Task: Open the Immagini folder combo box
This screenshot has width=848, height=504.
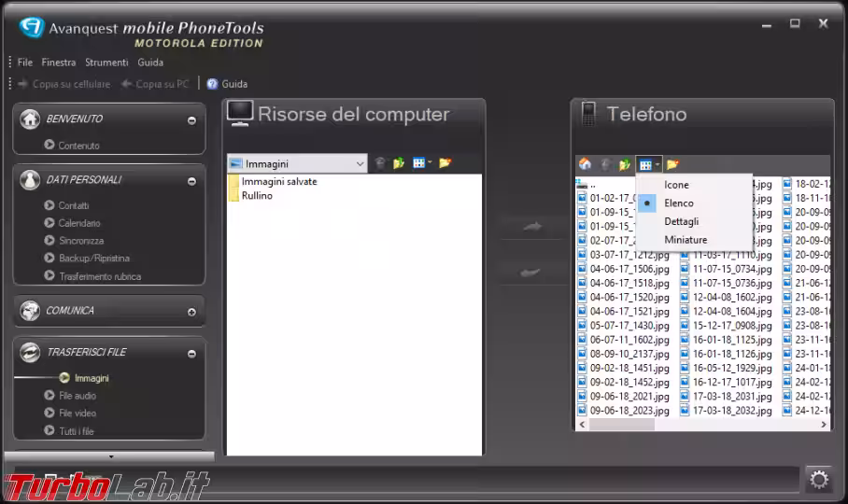Action: coord(297,163)
